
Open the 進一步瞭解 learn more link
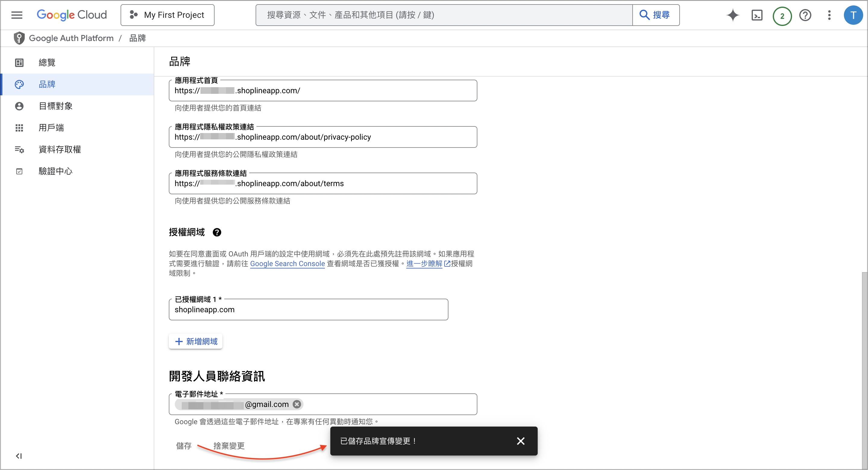[x=424, y=264]
